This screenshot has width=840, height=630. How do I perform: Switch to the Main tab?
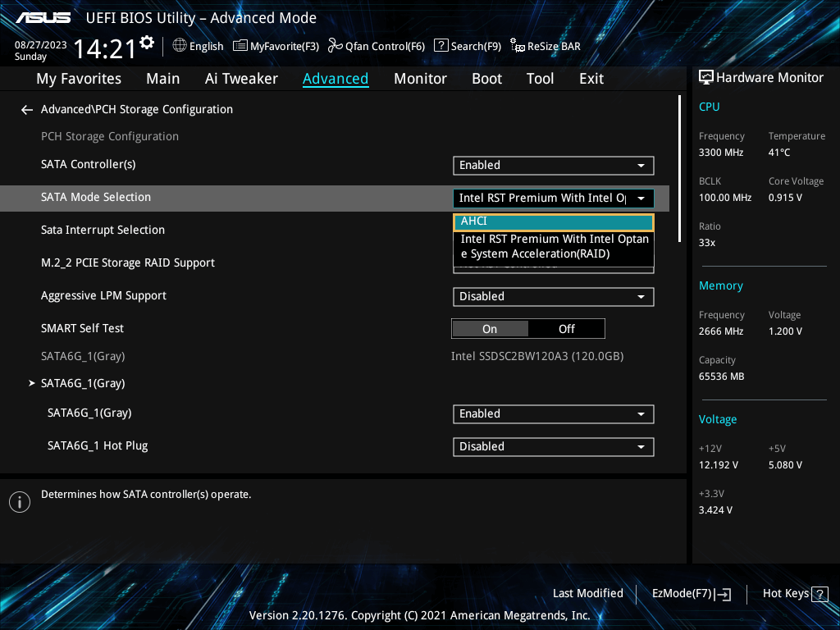click(163, 79)
